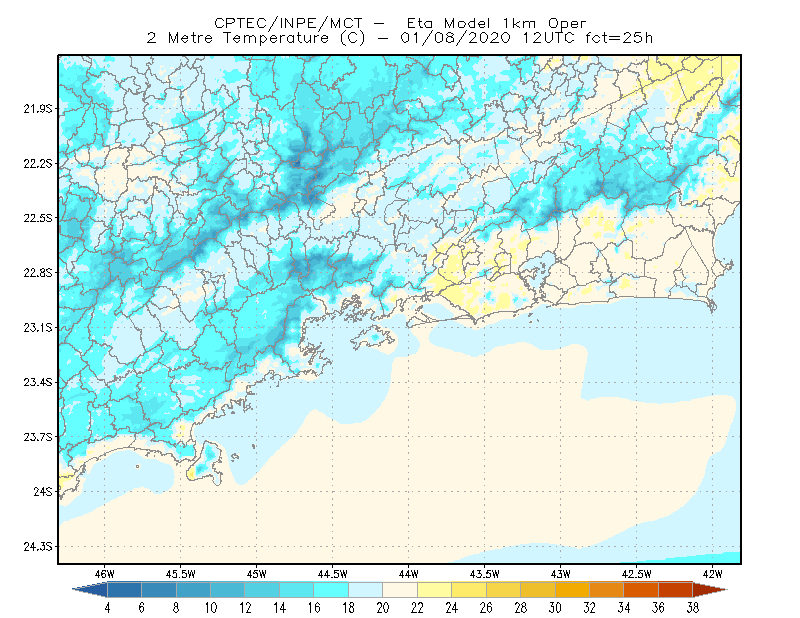
Task: Click the 43.5W longitude axis label
Action: [x=484, y=574]
